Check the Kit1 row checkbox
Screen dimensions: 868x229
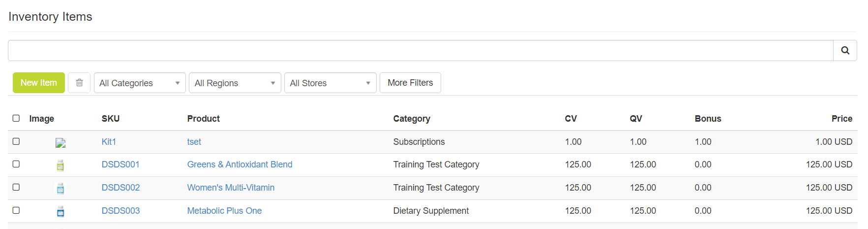[16, 141]
